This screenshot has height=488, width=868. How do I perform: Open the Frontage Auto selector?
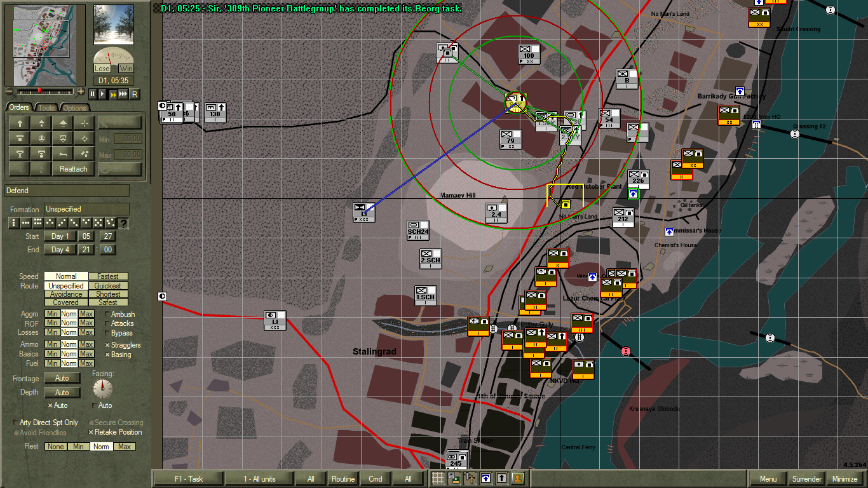pyautogui.click(x=62, y=378)
